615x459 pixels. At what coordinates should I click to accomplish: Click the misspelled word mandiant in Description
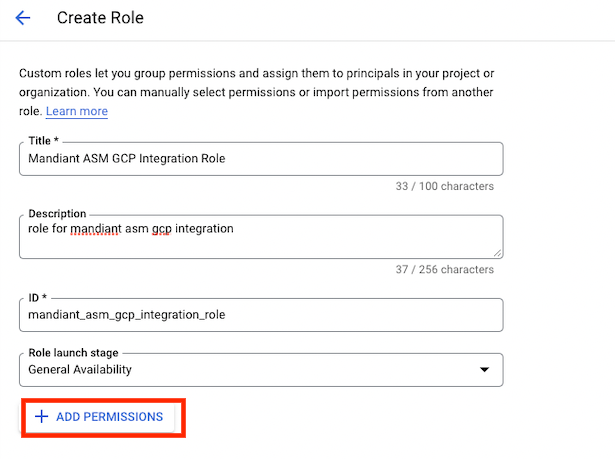click(96, 229)
